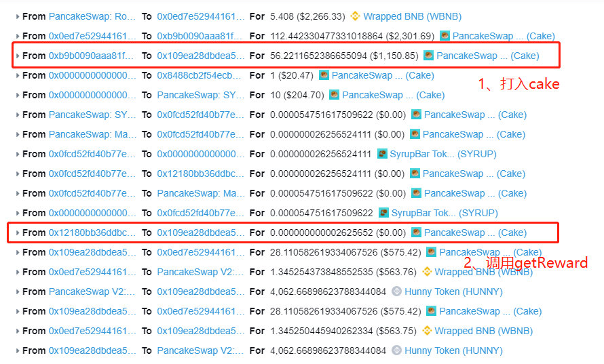Open PancakeSwap … (Cake) link in 56.2211652386655094 row

point(488,56)
